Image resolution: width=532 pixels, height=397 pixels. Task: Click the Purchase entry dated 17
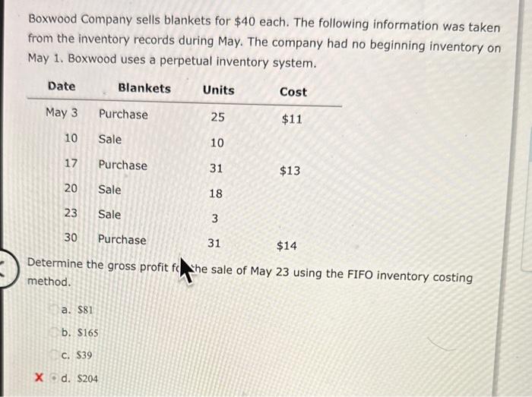(122, 165)
